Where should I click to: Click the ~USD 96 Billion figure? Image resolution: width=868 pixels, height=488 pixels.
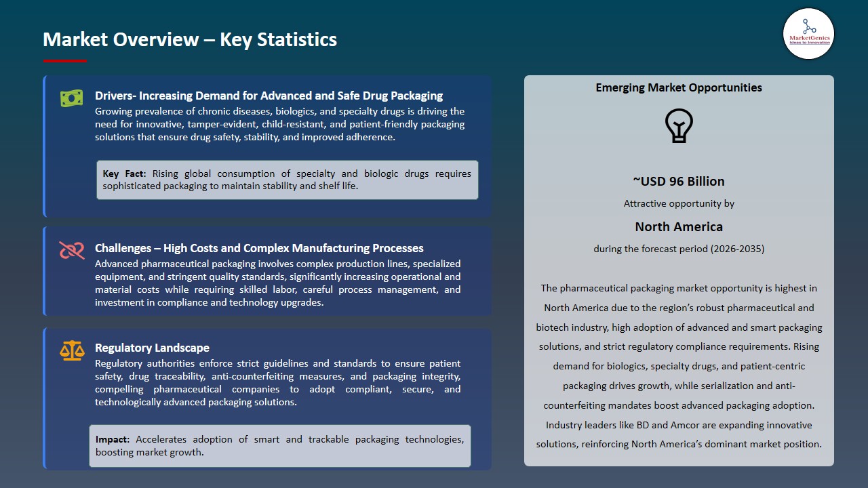click(x=678, y=181)
